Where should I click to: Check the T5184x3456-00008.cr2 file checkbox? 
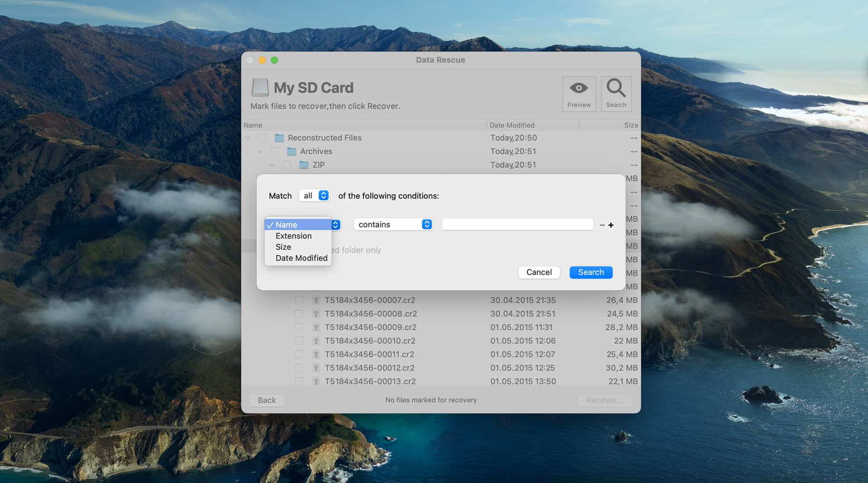299,314
